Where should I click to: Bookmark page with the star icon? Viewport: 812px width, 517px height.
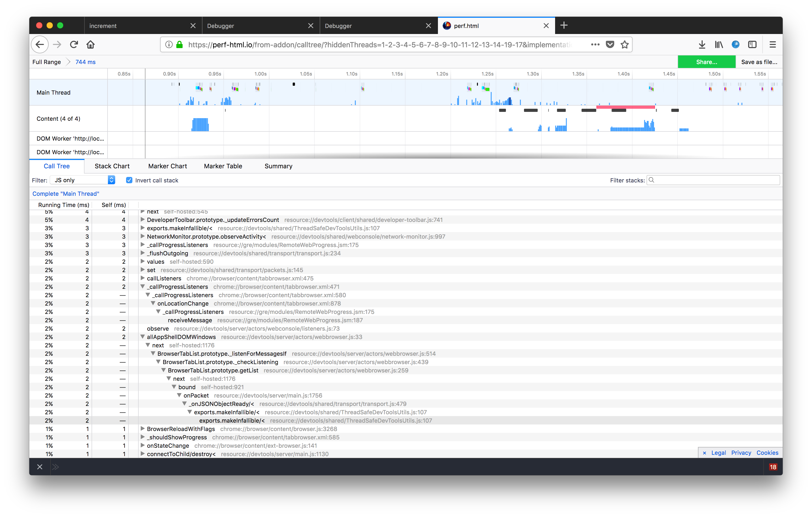click(624, 44)
